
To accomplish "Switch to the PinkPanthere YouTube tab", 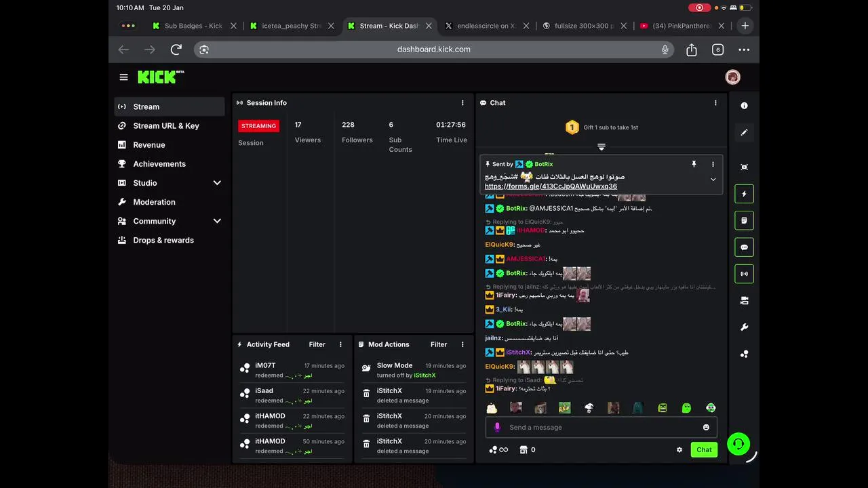I will pyautogui.click(x=681, y=26).
